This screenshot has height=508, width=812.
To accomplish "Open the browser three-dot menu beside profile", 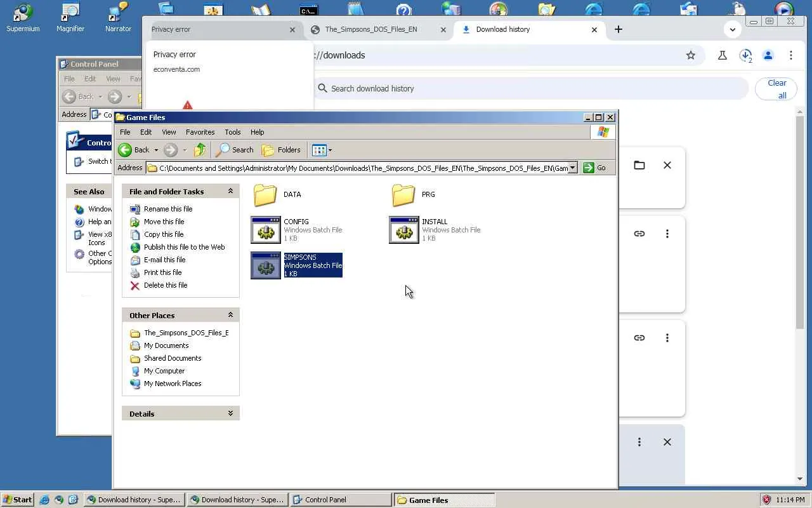I will pyautogui.click(x=791, y=55).
